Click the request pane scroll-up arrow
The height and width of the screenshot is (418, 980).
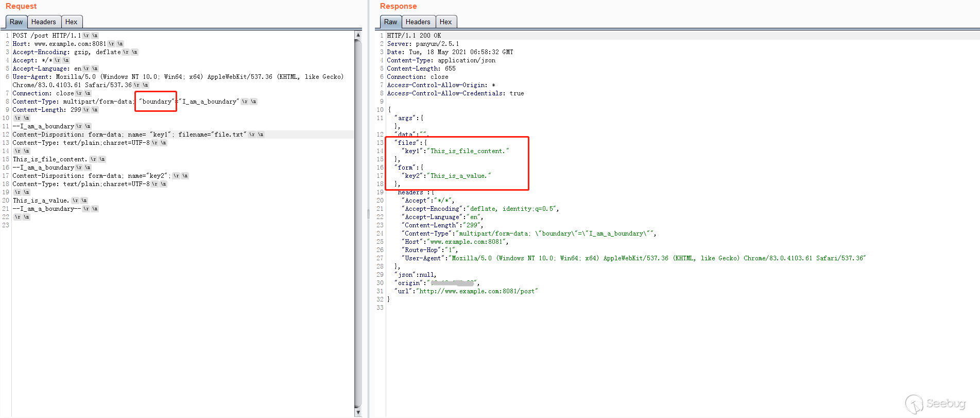(x=358, y=35)
